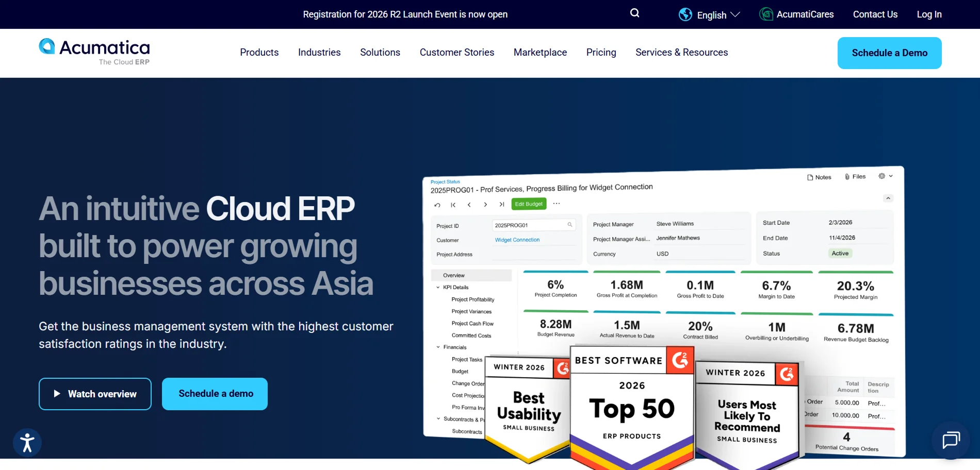The width and height of the screenshot is (980, 470).
Task: Click the Widget Connection customer link
Action: [517, 240]
